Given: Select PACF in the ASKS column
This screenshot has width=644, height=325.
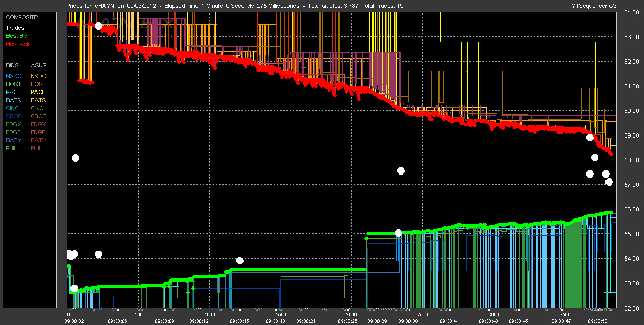Looking at the screenshot, I should (x=39, y=92).
